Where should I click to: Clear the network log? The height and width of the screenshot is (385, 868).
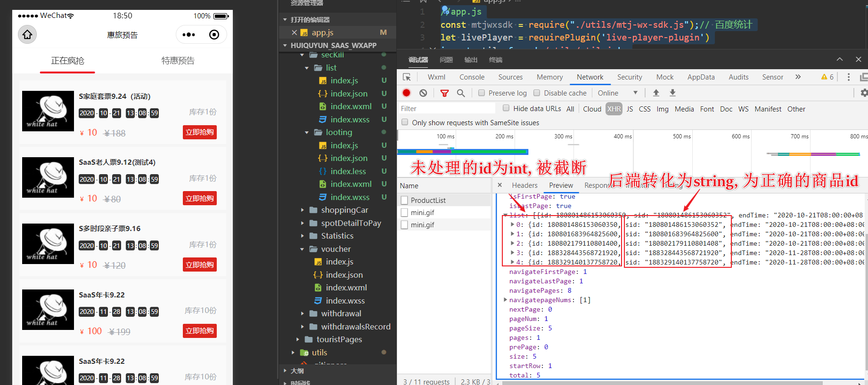(423, 93)
